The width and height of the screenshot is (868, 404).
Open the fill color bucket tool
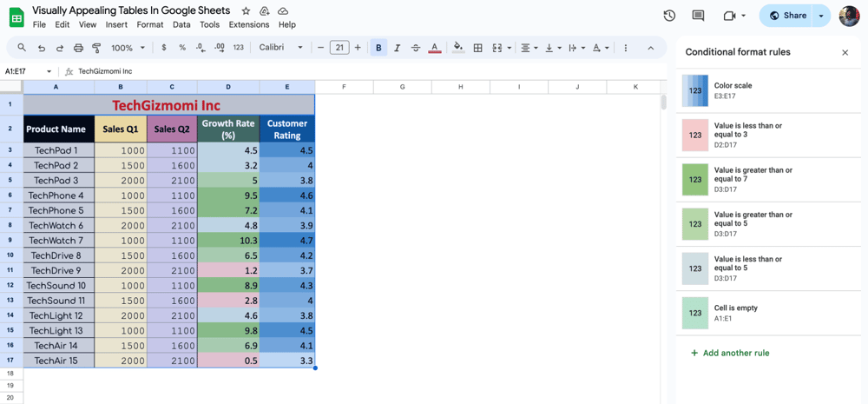tap(458, 48)
